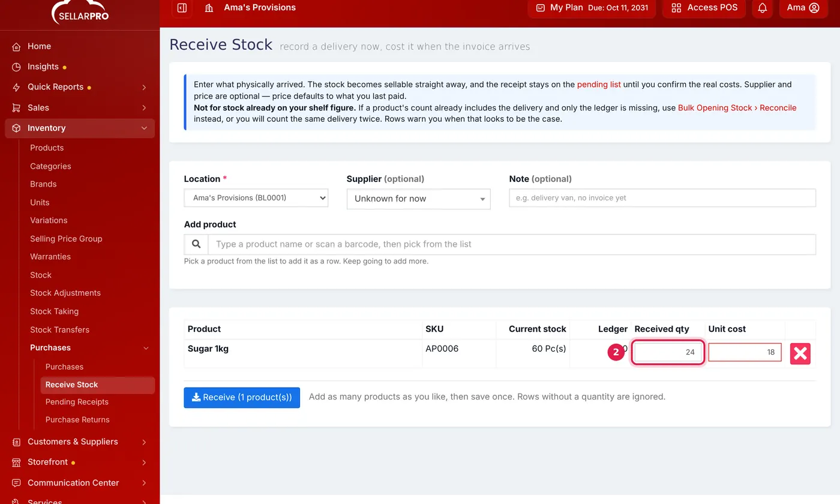Image resolution: width=840 pixels, height=504 pixels.
Task: Go to Stock Adjustments
Action: point(65,293)
